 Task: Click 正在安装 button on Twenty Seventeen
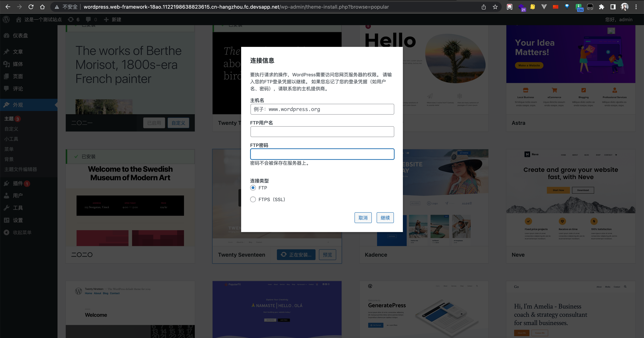pos(296,254)
